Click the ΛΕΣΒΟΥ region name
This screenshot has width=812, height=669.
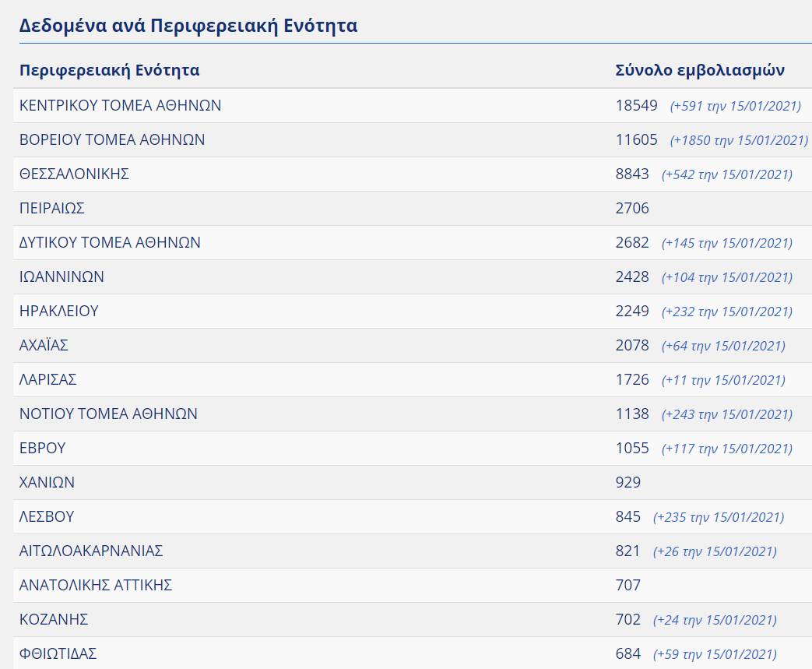tap(47, 516)
